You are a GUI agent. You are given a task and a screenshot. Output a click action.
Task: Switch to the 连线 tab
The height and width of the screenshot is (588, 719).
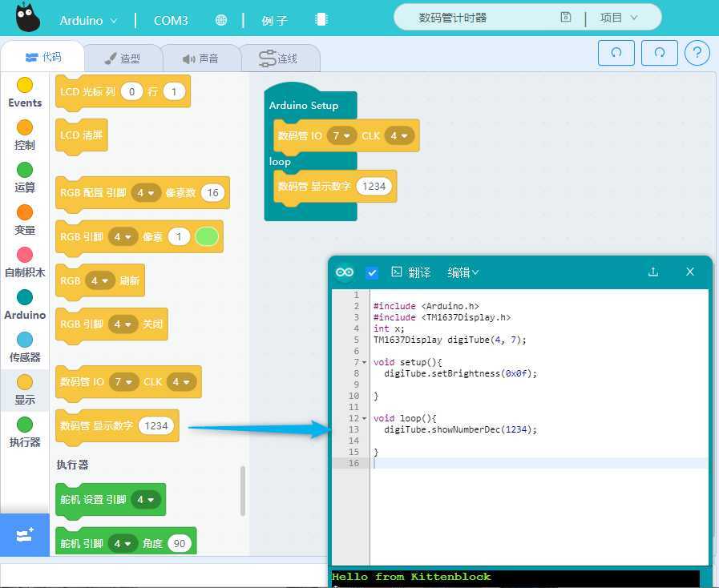(x=279, y=58)
